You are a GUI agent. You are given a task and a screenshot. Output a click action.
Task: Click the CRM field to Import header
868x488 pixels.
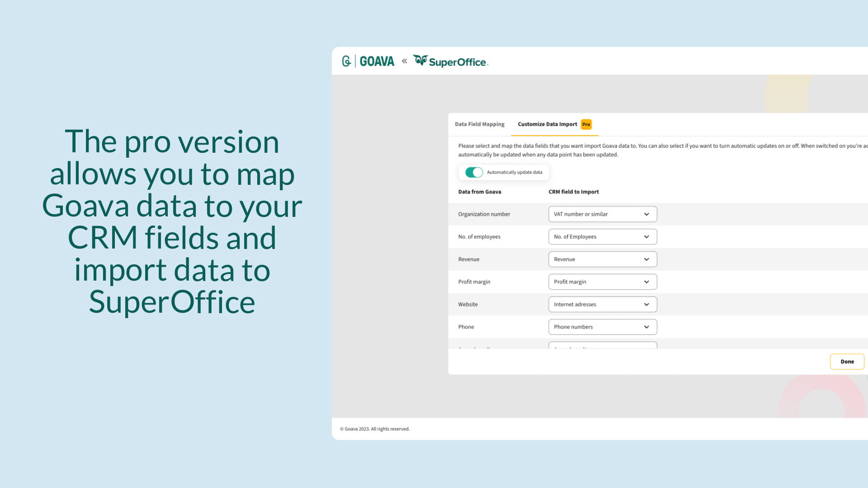pyautogui.click(x=574, y=192)
